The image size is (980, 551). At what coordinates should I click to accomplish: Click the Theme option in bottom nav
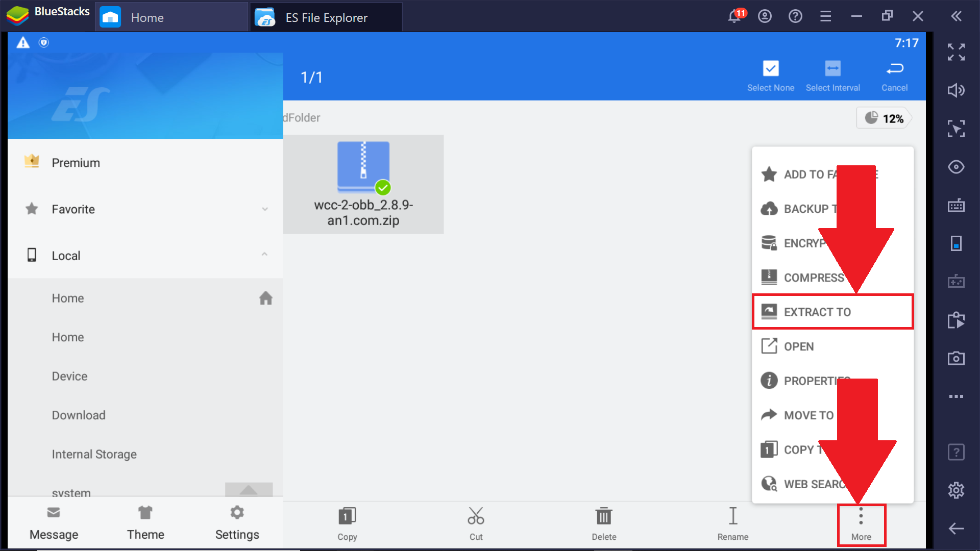click(x=145, y=525)
